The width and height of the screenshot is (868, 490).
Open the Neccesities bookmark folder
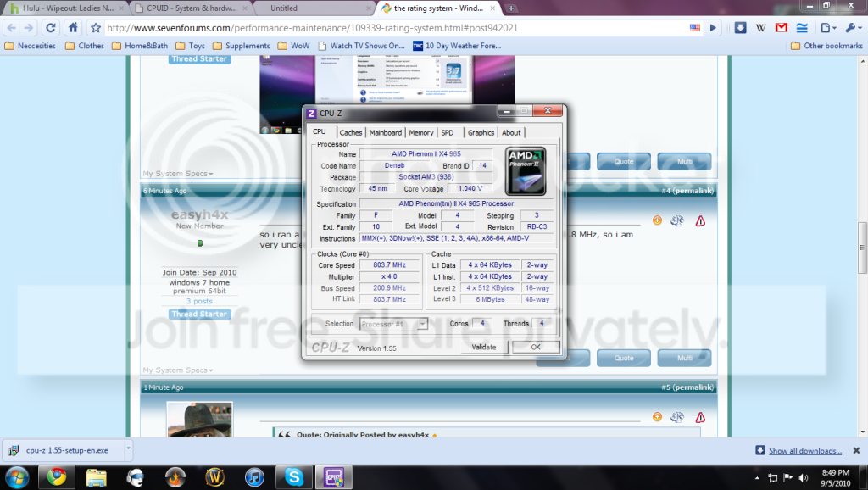click(31, 46)
